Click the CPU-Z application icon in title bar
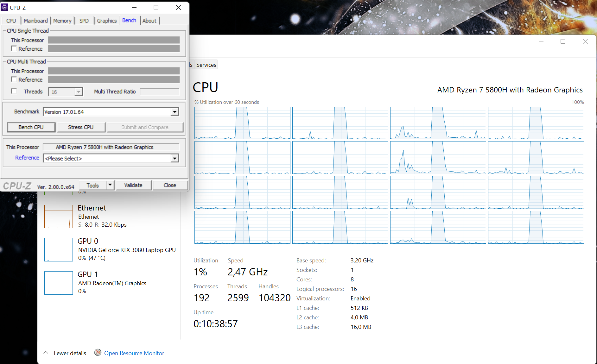597x364 pixels. (4, 7)
